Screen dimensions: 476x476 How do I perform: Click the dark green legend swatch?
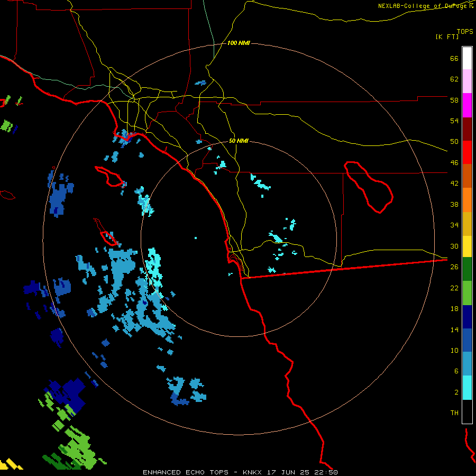(467, 269)
